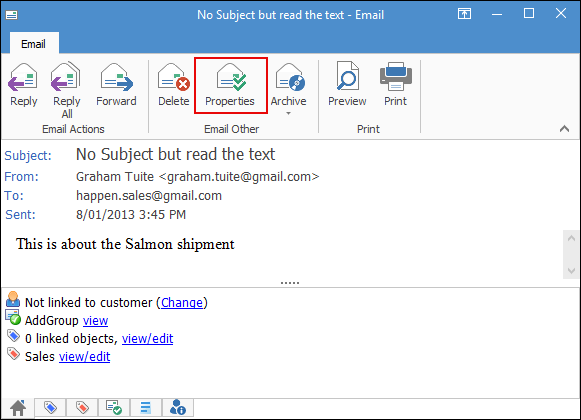Click the customer person icon

[x=13, y=299]
